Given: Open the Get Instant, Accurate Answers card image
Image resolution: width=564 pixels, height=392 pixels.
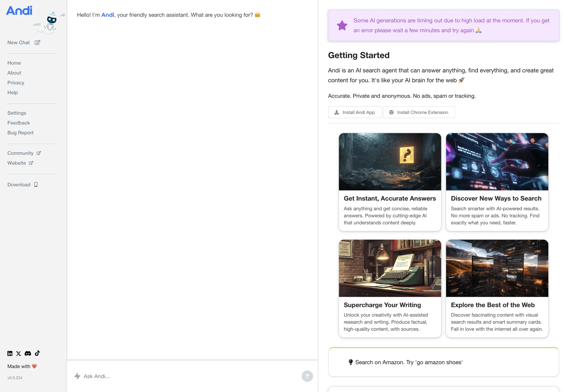Looking at the screenshot, I should (390, 162).
